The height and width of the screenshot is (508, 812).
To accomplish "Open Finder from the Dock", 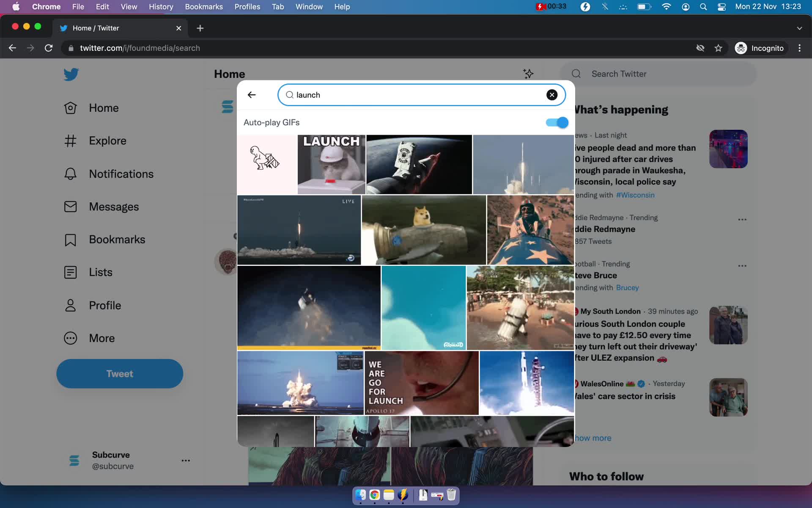I will pyautogui.click(x=360, y=495).
